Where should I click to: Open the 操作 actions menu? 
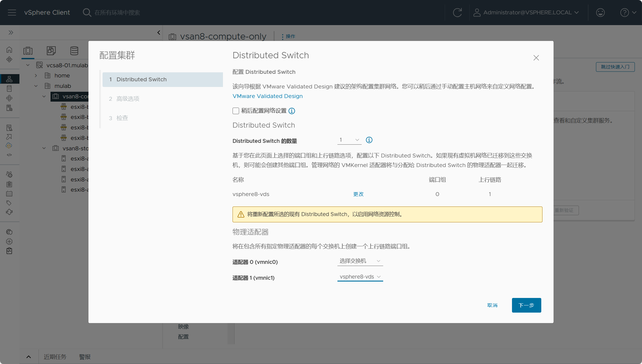pos(288,36)
